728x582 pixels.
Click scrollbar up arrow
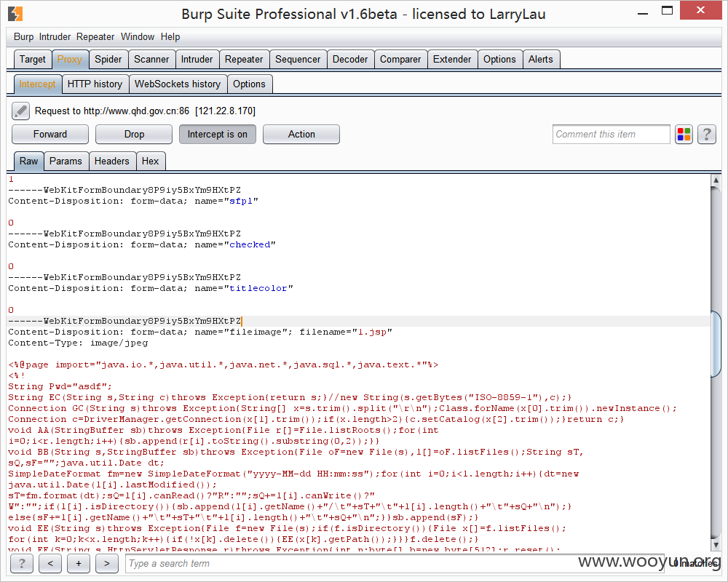716,180
